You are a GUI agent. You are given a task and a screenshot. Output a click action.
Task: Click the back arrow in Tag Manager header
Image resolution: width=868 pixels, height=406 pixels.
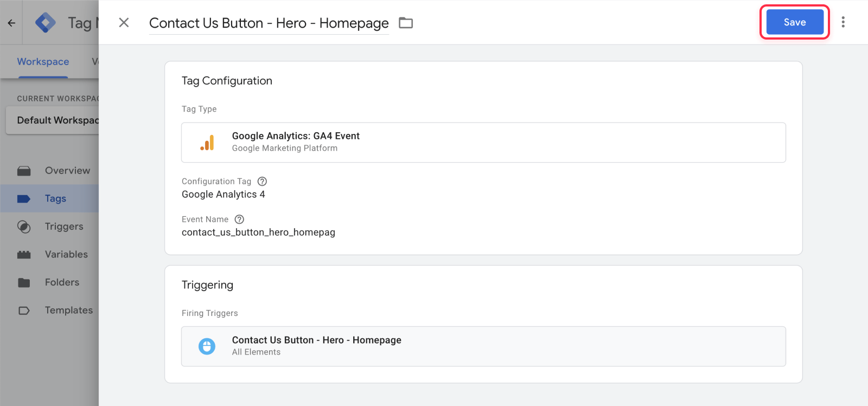tap(11, 23)
